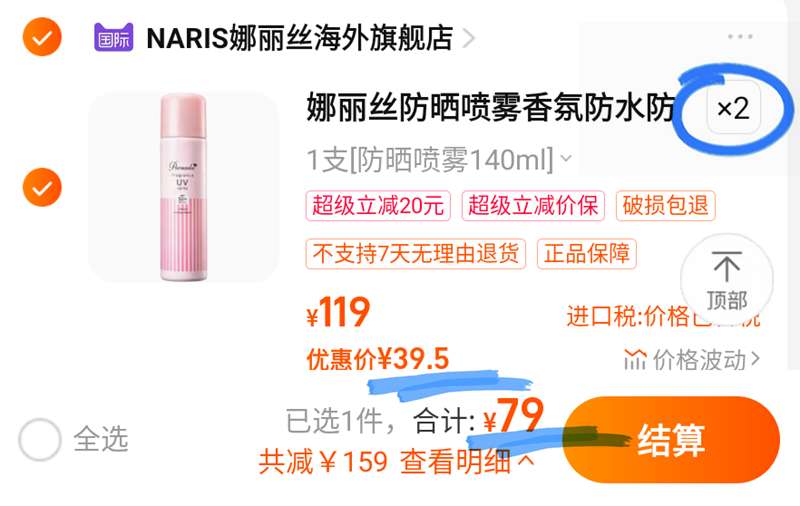This screenshot has height=506, width=800.
Task: Open the pink sunscreen product thumbnail
Action: (x=183, y=187)
